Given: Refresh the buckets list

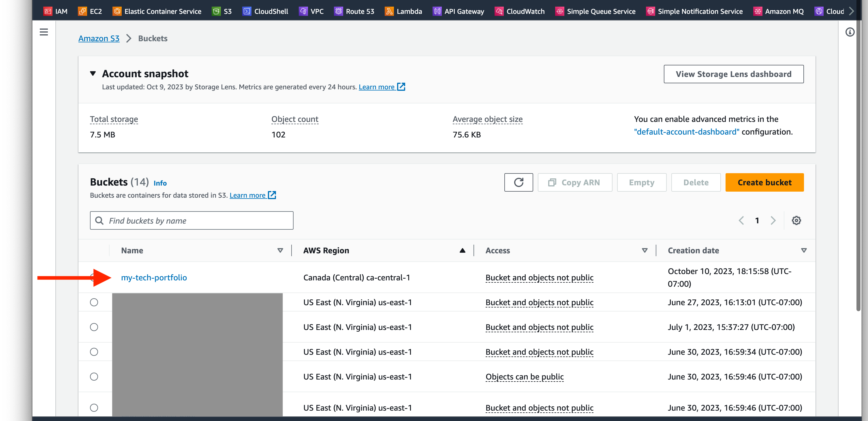Looking at the screenshot, I should (518, 182).
